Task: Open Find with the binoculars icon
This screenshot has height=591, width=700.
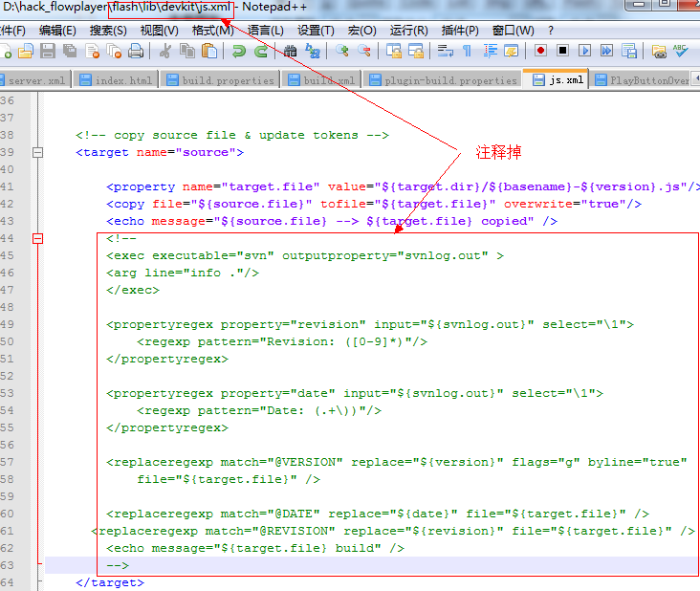Action: click(x=290, y=51)
